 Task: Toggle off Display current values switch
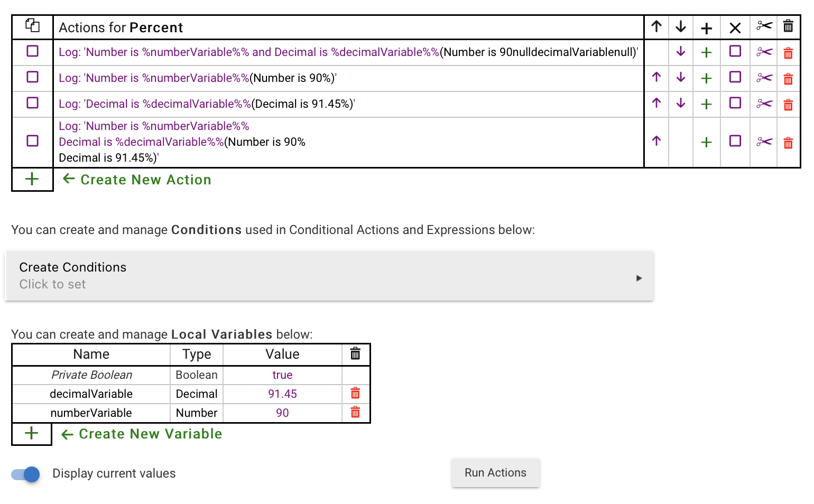click(26, 474)
